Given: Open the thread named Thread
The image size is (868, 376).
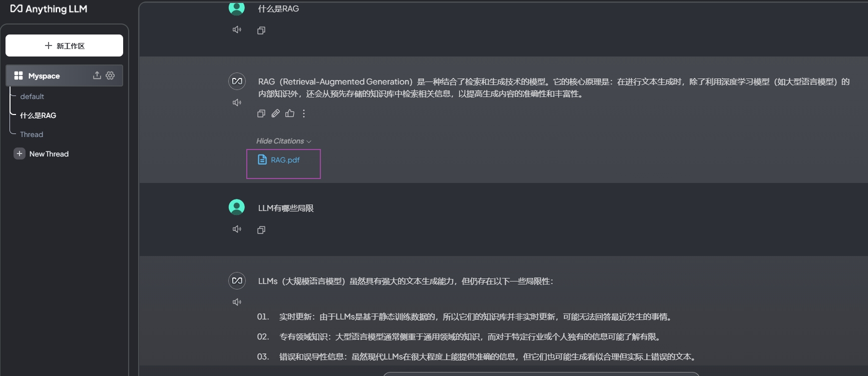Looking at the screenshot, I should (x=32, y=134).
